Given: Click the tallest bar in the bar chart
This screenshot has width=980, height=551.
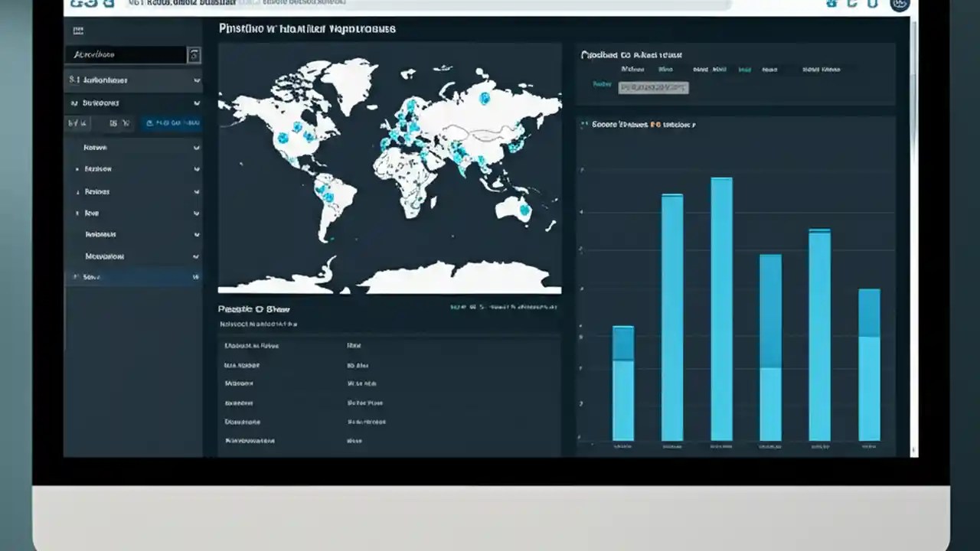Looking at the screenshot, I should click(721, 306).
